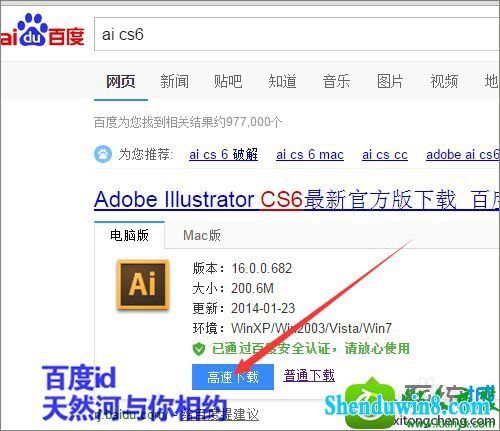Click the 普通下载 link
500x431 pixels.
[x=309, y=376]
